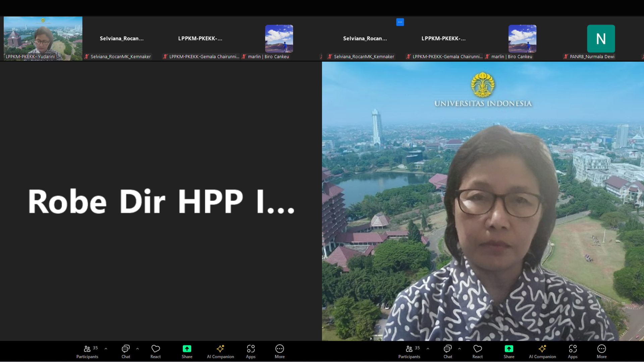Select LPPKM-PKEKK-Gemala tile in right strip

click(x=443, y=38)
